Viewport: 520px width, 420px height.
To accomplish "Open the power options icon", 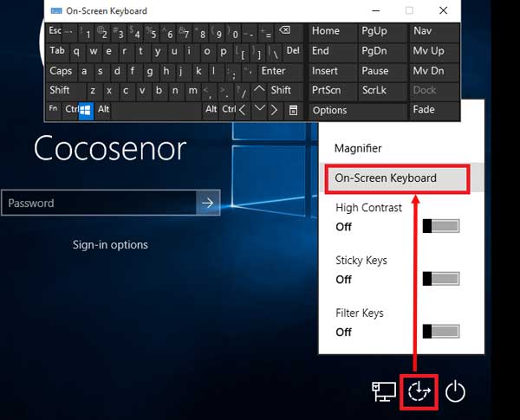I will (455, 391).
